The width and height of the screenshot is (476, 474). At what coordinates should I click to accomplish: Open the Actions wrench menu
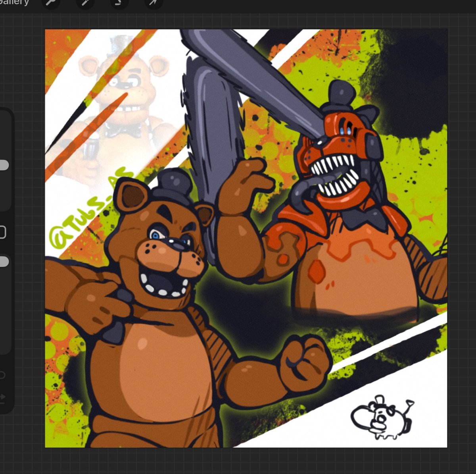click(51, 3)
